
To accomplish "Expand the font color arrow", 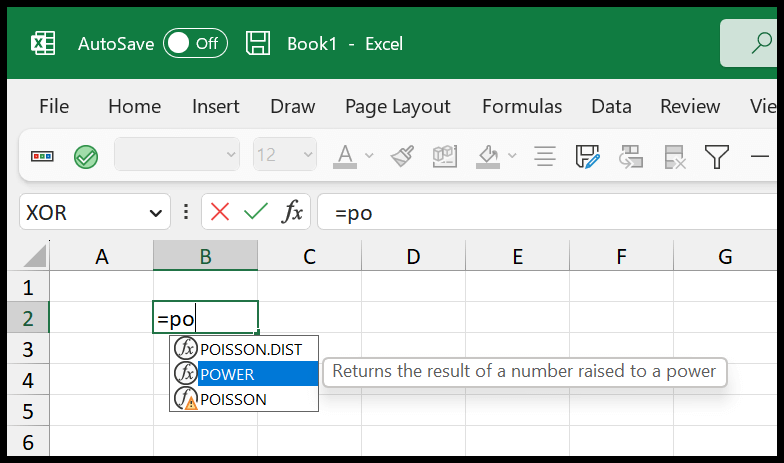I will click(369, 156).
